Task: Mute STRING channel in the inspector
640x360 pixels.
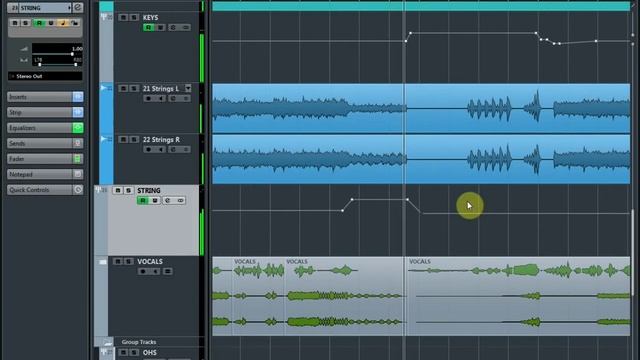Action: (15, 23)
